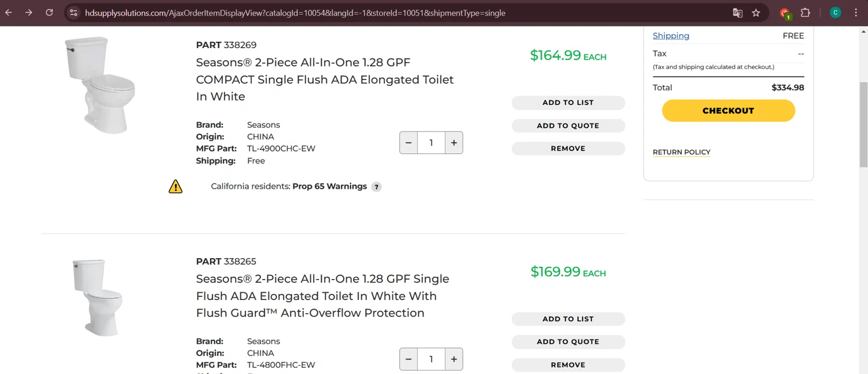Decrease quantity for part 338265

409,359
